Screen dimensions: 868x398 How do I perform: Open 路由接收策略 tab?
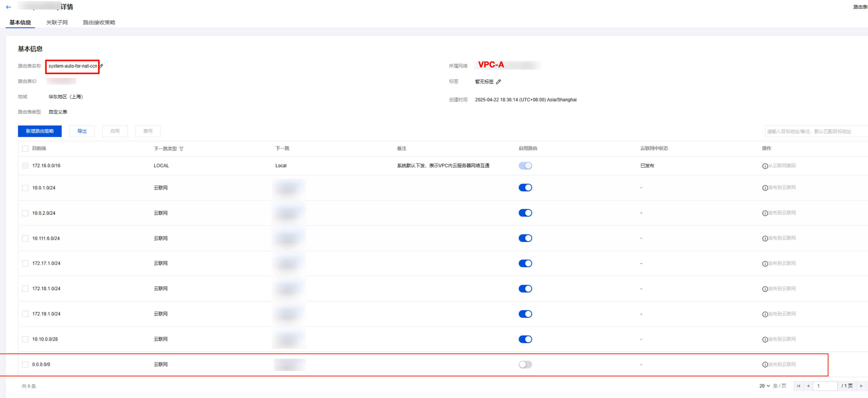(99, 22)
